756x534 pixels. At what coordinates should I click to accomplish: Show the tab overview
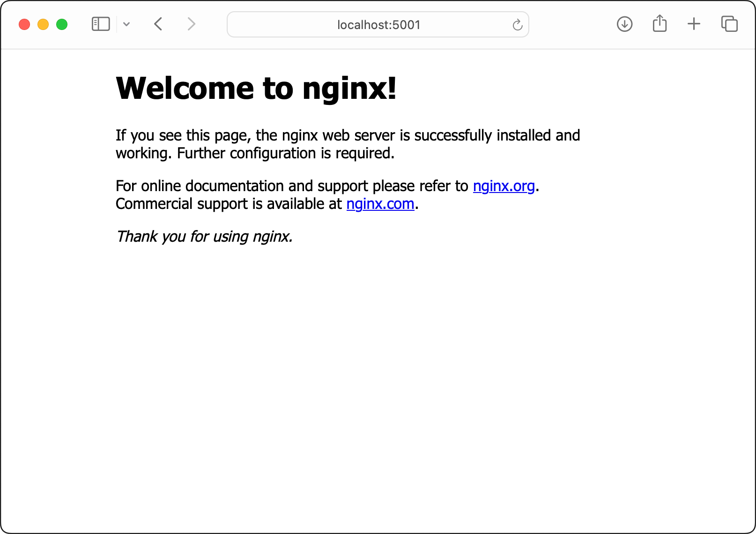729,24
